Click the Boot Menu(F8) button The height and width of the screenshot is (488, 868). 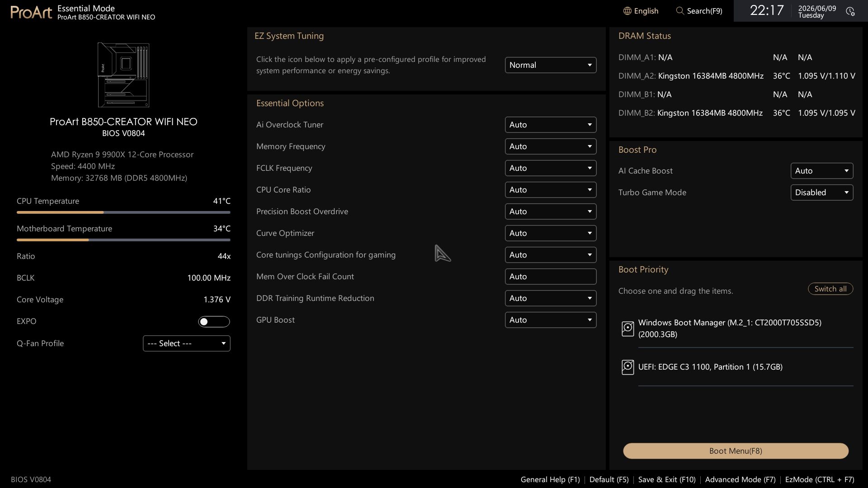tap(736, 451)
